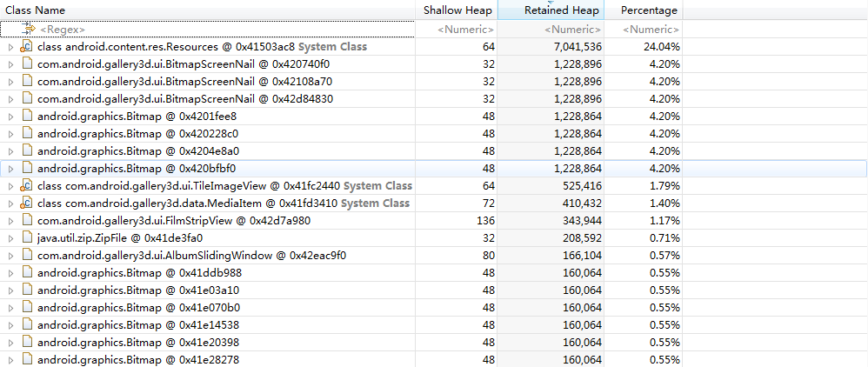Click object icon of Bitmap @ 0x41e28278
This screenshot has height=367, width=868.
(x=27, y=359)
